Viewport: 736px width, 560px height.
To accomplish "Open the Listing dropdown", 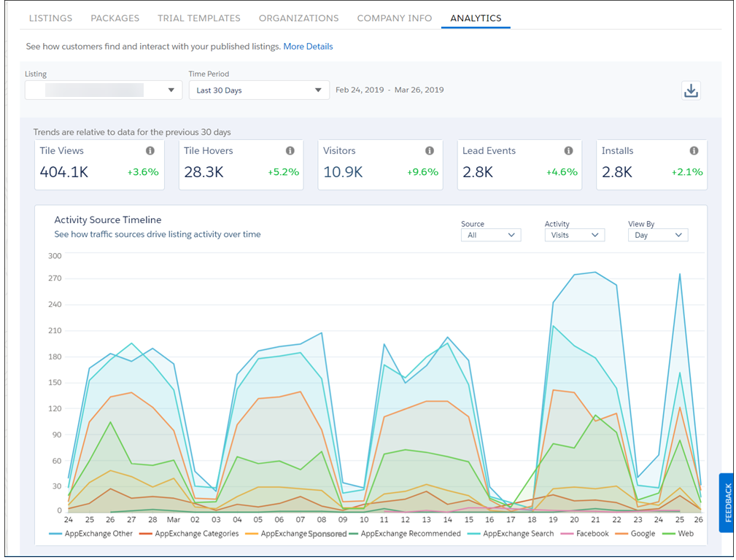I will [104, 90].
